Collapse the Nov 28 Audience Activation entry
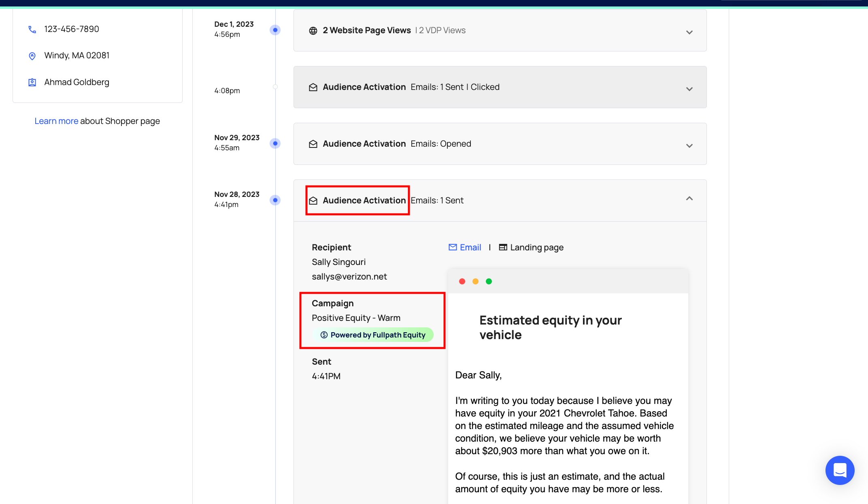Viewport: 868px width, 504px height. pos(689,199)
